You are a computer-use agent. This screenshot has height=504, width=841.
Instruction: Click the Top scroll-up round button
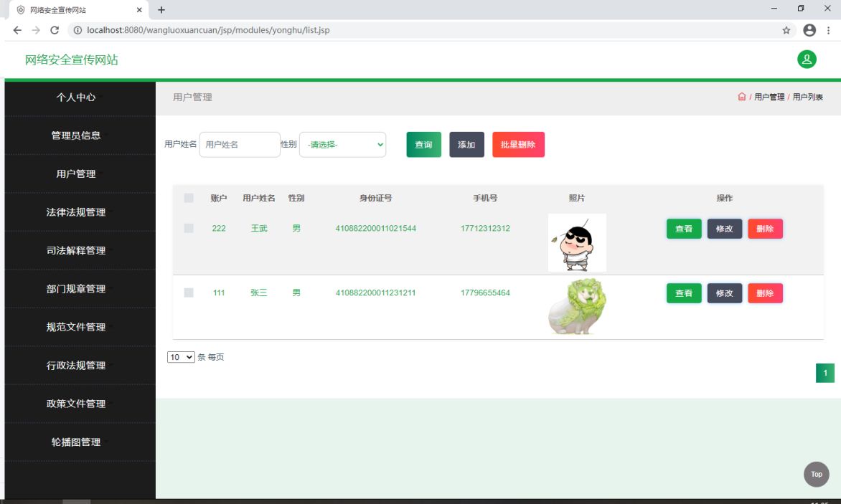coord(817,474)
